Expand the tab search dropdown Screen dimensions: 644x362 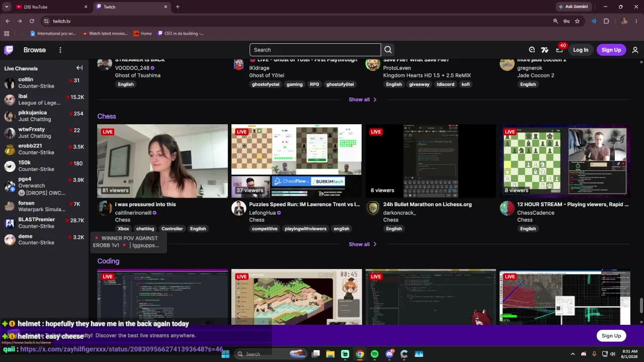(x=7, y=7)
